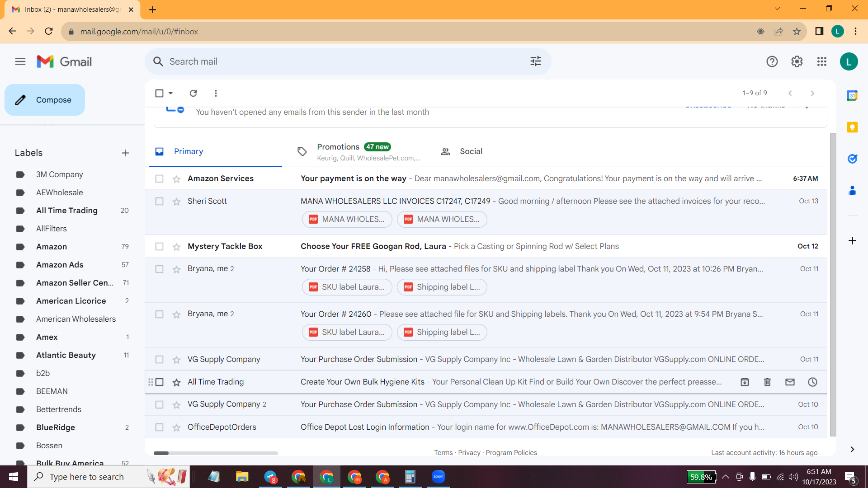Snooze the All Time Trading email
This screenshot has width=868, height=488.
(812, 382)
